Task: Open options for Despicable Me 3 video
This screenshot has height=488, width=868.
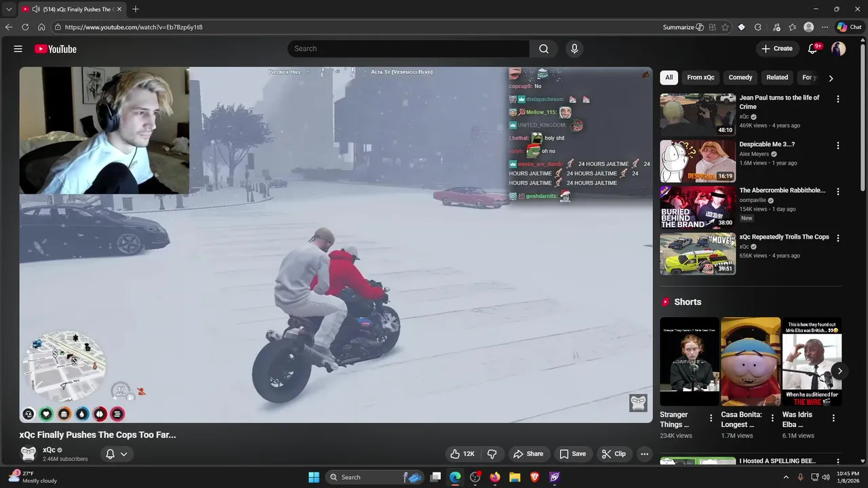Action: [838, 145]
